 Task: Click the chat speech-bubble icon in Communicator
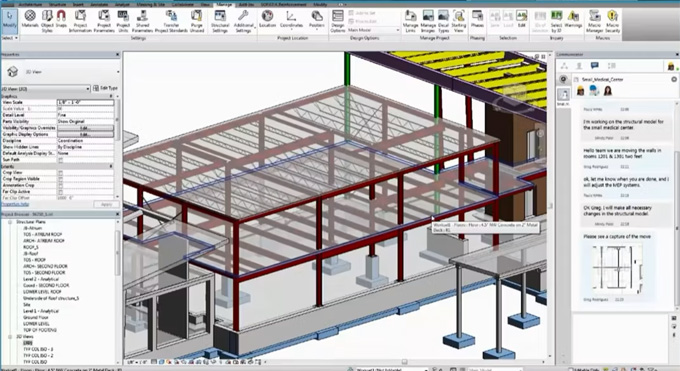tap(595, 66)
